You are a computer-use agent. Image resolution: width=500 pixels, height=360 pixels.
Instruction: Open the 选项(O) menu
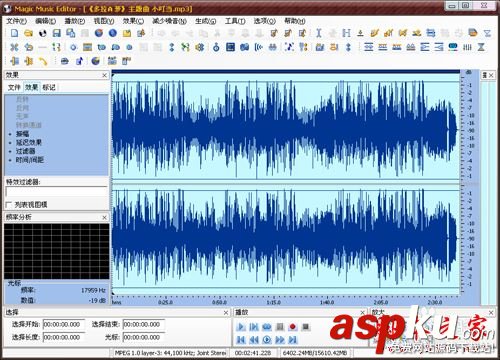click(x=265, y=21)
